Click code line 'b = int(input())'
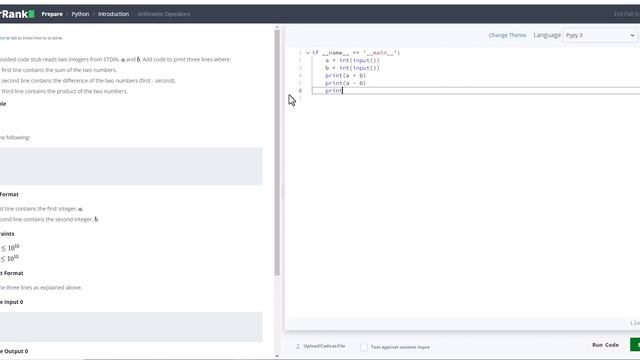640x360 pixels. (x=352, y=68)
